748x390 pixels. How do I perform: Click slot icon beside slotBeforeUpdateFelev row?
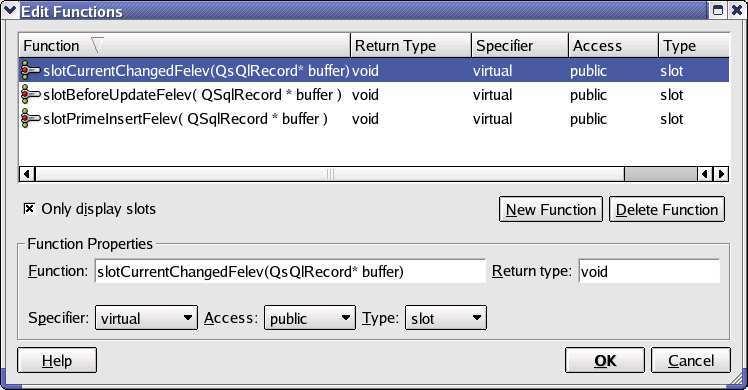click(31, 94)
